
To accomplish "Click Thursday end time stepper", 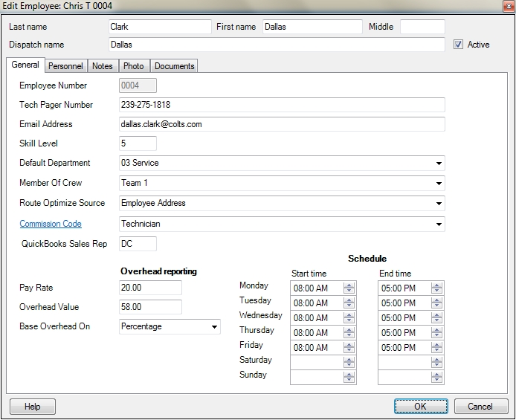I will [x=436, y=332].
